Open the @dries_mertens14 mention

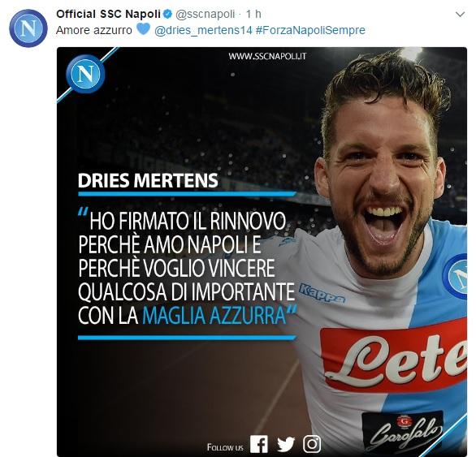(x=203, y=30)
